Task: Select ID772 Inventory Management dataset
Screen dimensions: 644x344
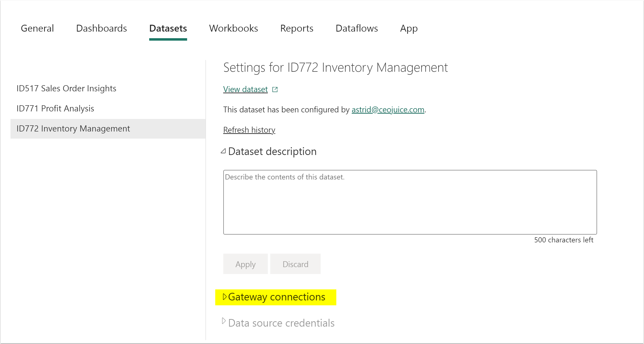Action: coord(108,129)
